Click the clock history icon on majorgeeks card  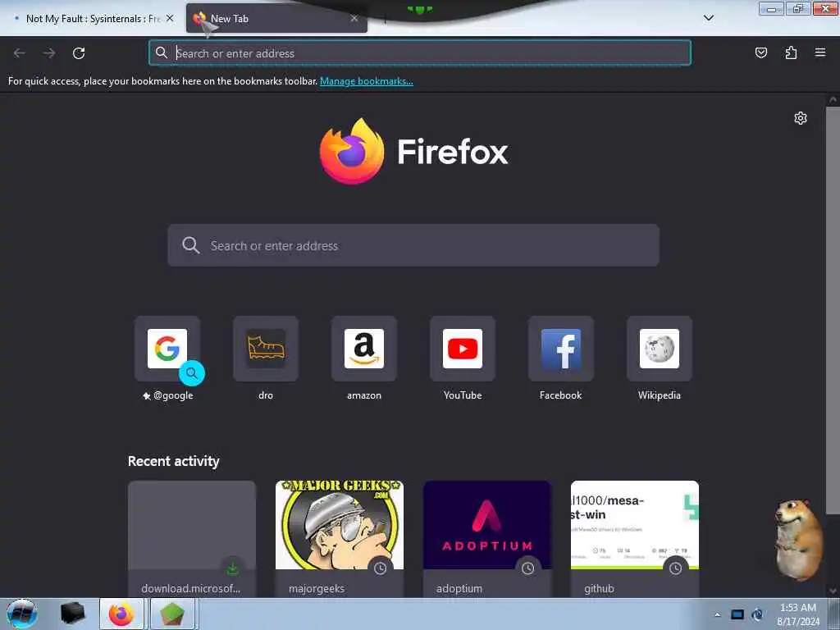click(381, 568)
